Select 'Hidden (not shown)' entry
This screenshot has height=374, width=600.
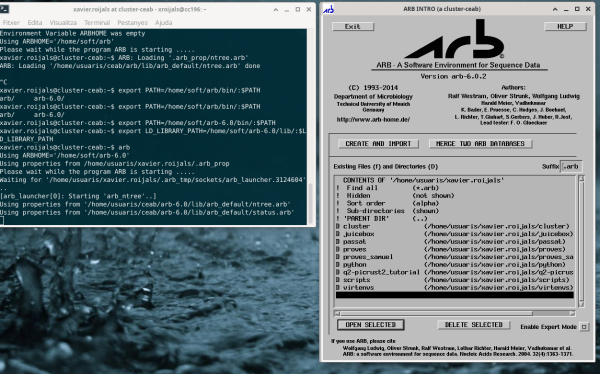tap(455, 196)
